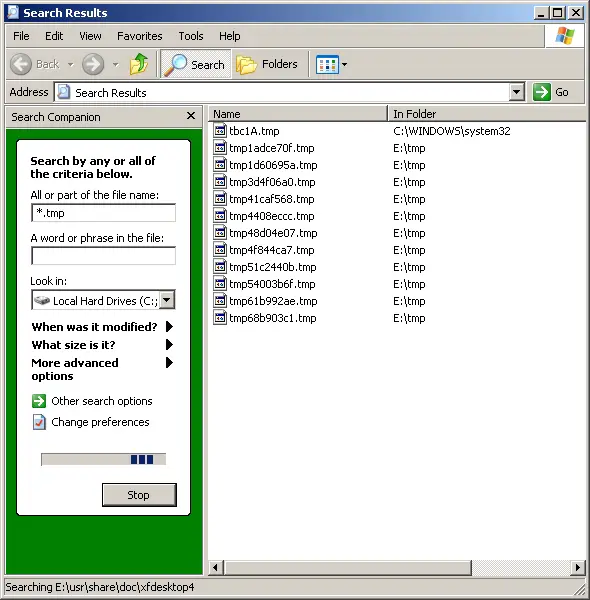Image resolution: width=590 pixels, height=600 pixels.
Task: Click the green Go arrow button
Action: [x=541, y=92]
